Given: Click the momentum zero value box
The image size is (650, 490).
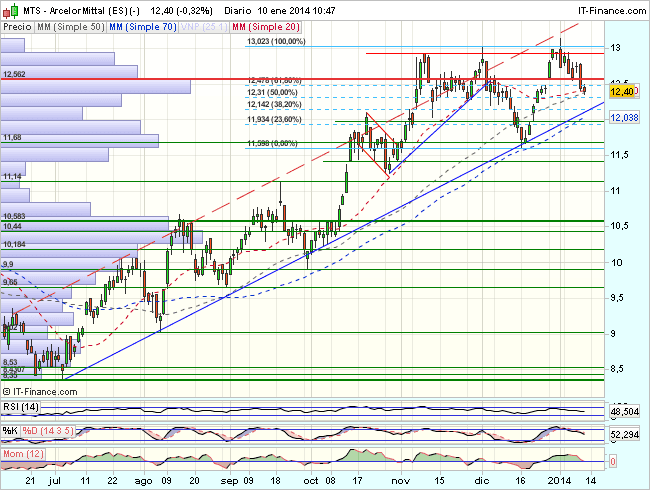Looking at the screenshot, I should click(613, 461).
